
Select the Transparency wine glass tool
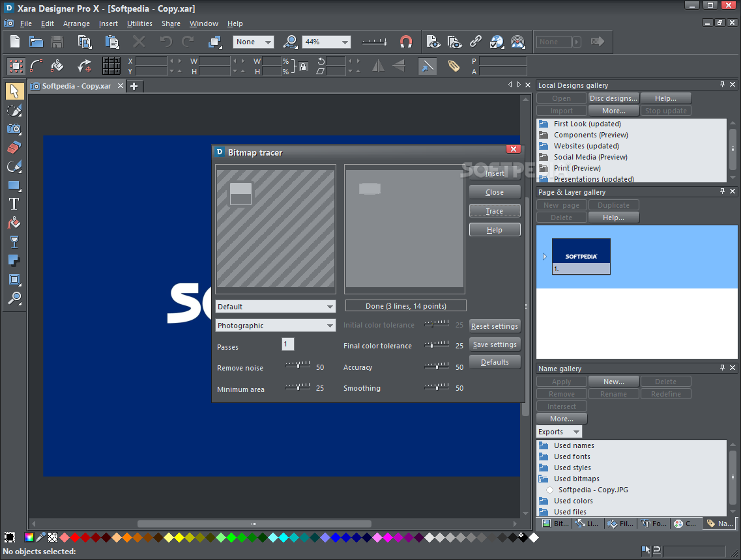click(14, 242)
